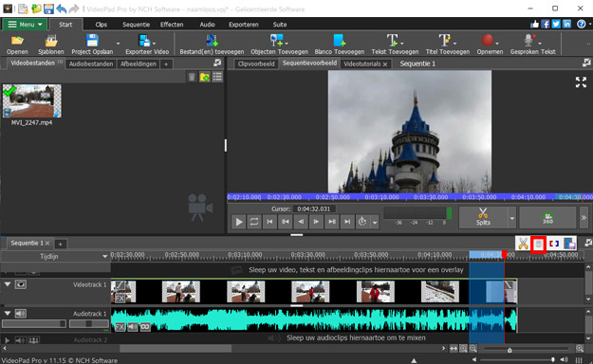This screenshot has width=593, height=364.
Task: Undo the last action
Action: pyautogui.click(x=62, y=9)
